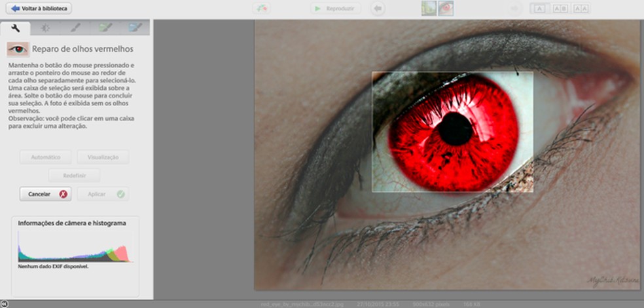This screenshot has width=644, height=308.
Task: Start slideshow with the Reproduzir button
Action: [336, 9]
